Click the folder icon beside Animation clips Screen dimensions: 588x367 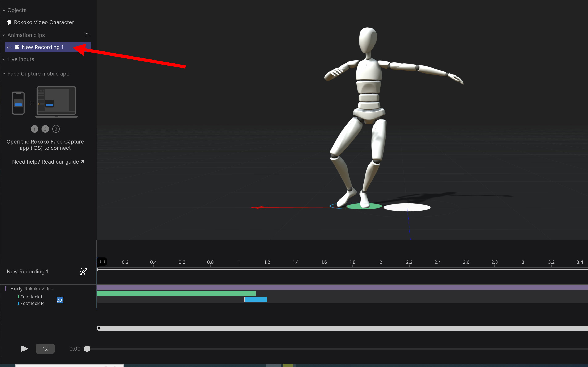[x=88, y=35]
